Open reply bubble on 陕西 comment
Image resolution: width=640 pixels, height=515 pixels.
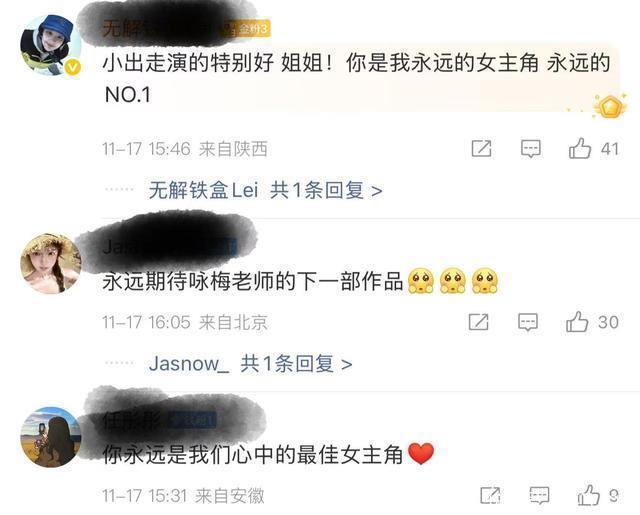pyautogui.click(x=531, y=149)
